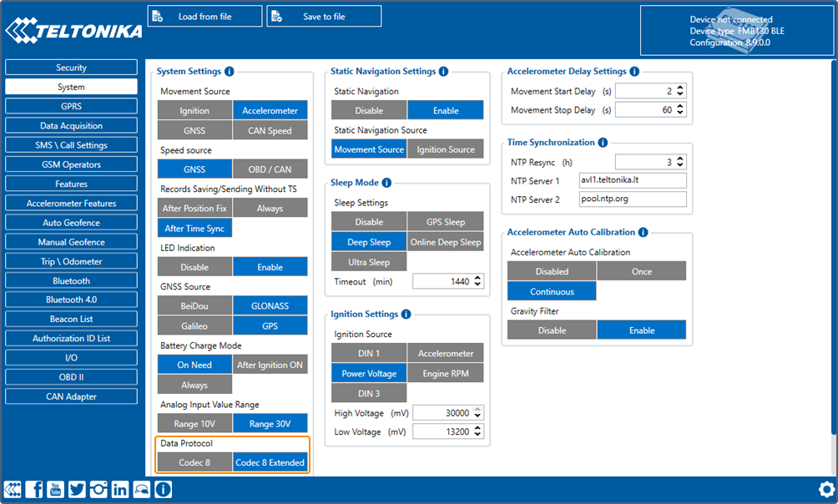The width and height of the screenshot is (838, 504).
Task: Click the forum chat bubbles icon
Action: click(142, 490)
